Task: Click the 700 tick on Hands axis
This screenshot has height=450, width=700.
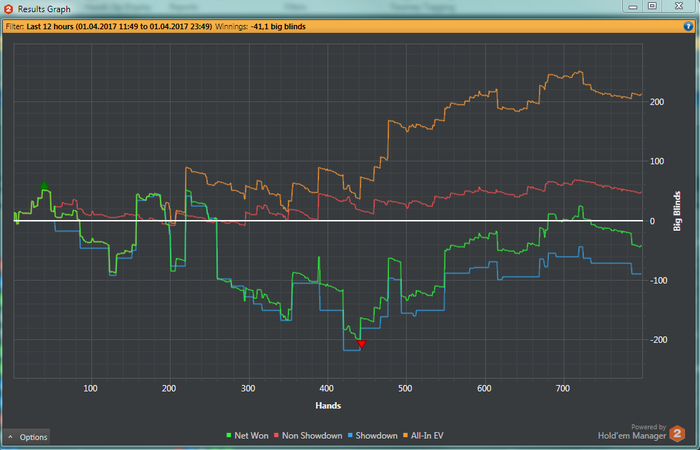Action: coord(563,388)
